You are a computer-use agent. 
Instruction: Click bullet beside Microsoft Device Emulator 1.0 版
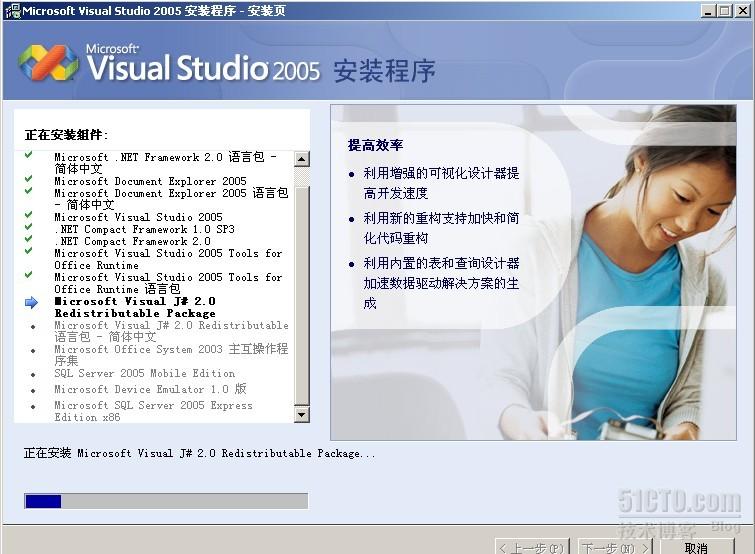point(33,390)
